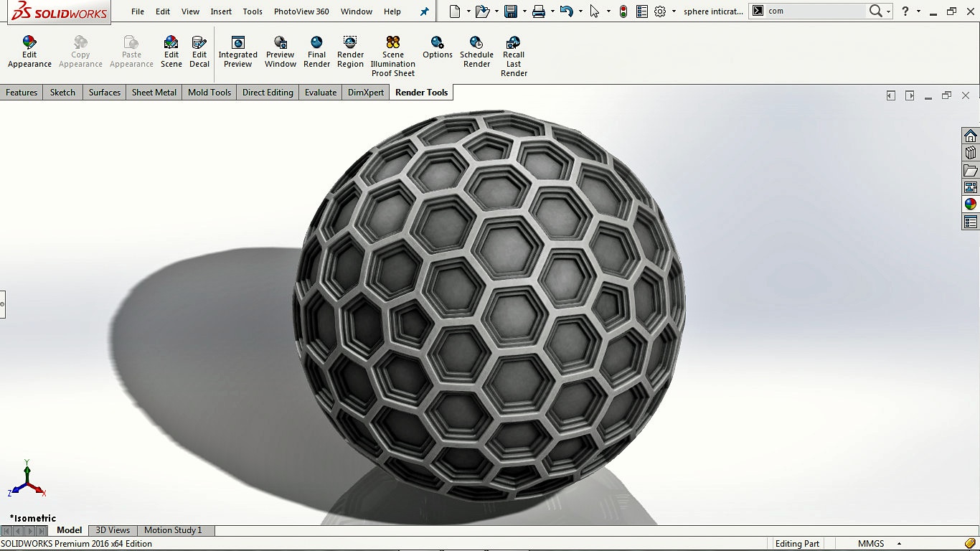Viewport: 980px width, 551px height.
Task: Toggle the pin on the menu bar
Action: point(424,11)
